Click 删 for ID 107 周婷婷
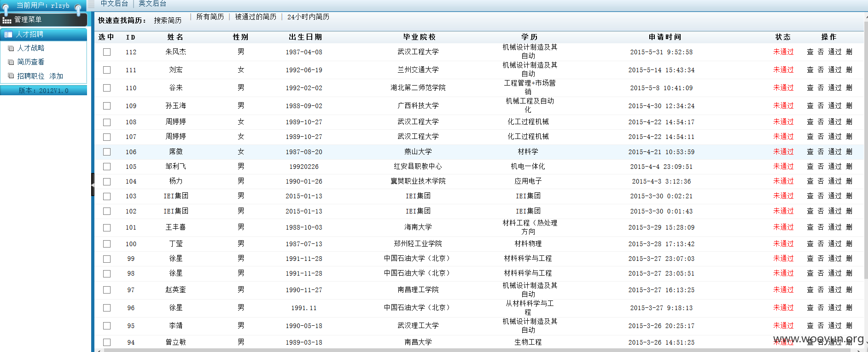Image resolution: width=868 pixels, height=352 pixels. pos(849,137)
